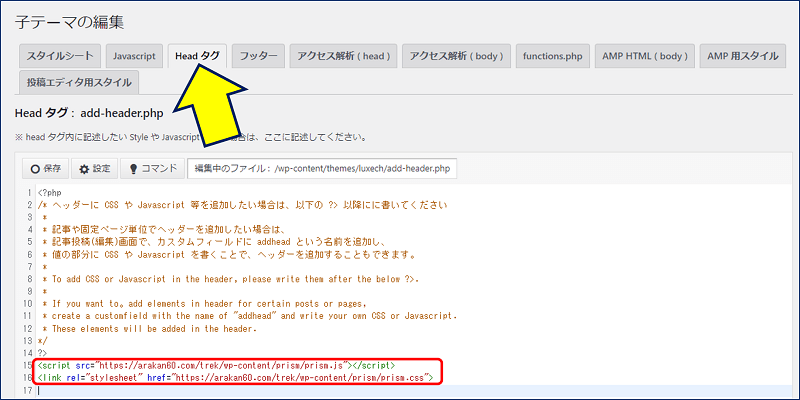Click the gear icon on 設定 button
The width and height of the screenshot is (800, 400).
(x=84, y=169)
